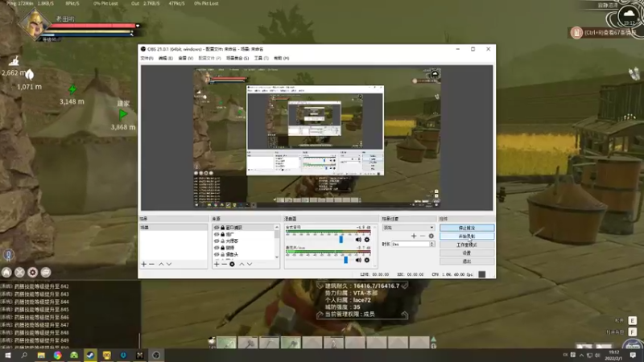The width and height of the screenshot is (644, 362).
Task: Click the Studio Mode button
Action: point(467,245)
